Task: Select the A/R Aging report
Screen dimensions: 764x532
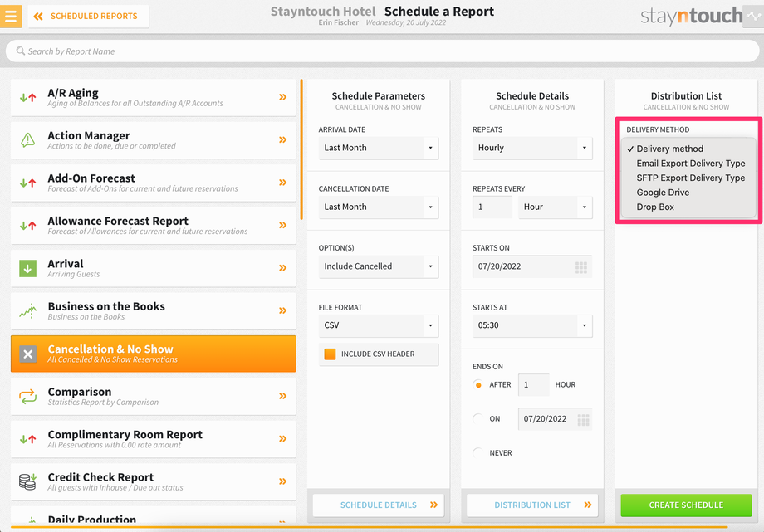Action: [153, 97]
